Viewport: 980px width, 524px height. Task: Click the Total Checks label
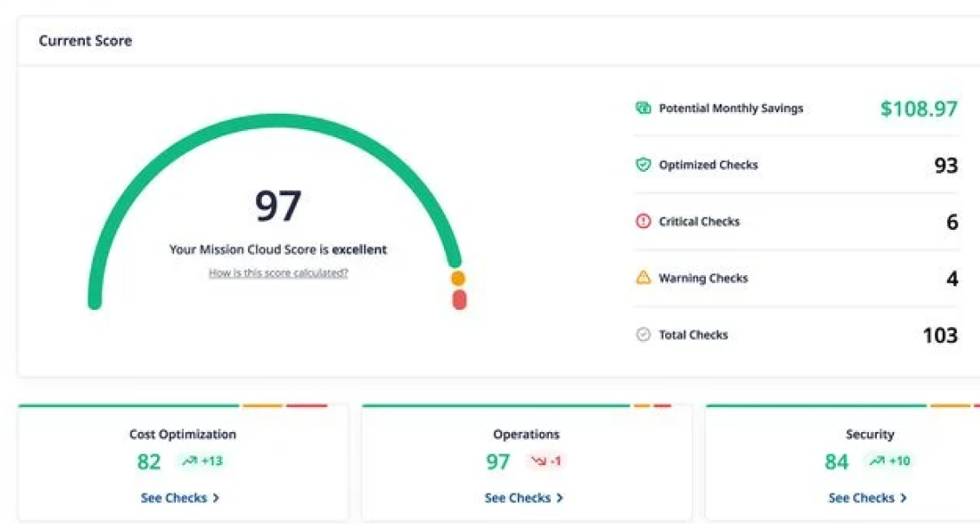pos(693,335)
